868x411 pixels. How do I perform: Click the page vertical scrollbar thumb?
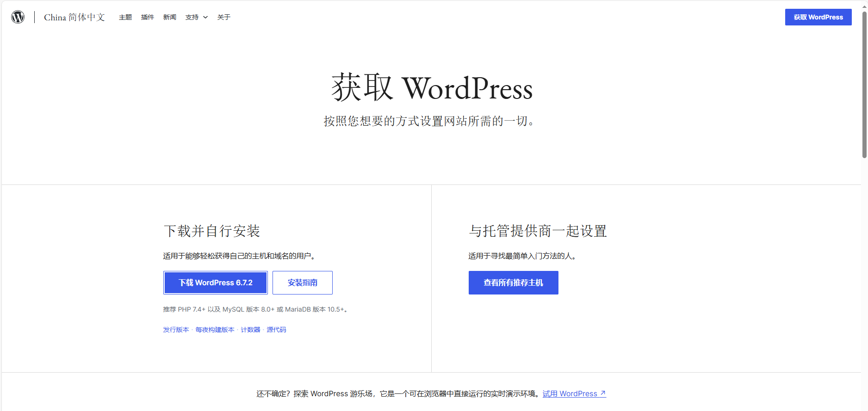tap(864, 85)
